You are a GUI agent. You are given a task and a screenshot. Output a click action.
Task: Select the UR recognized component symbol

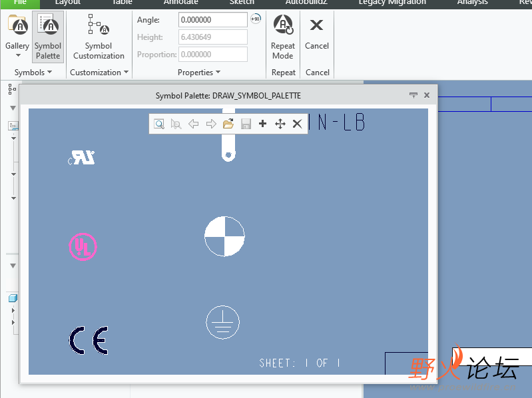[x=81, y=158]
